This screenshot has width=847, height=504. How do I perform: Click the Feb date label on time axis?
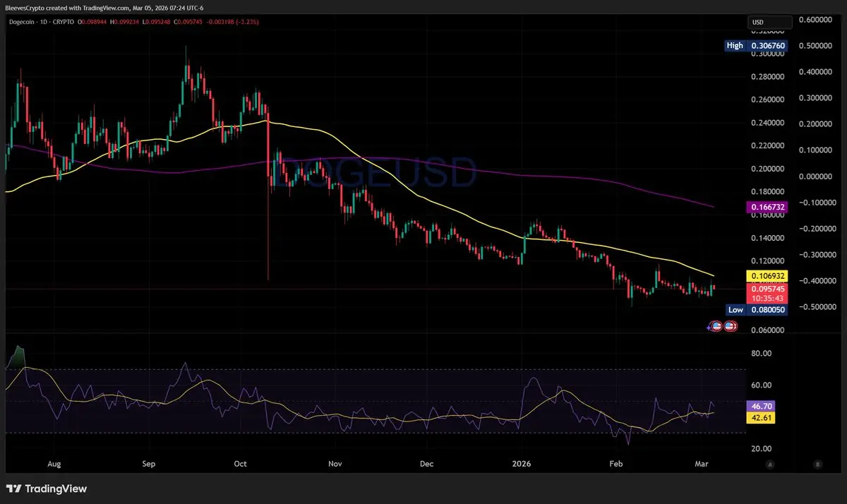616,464
